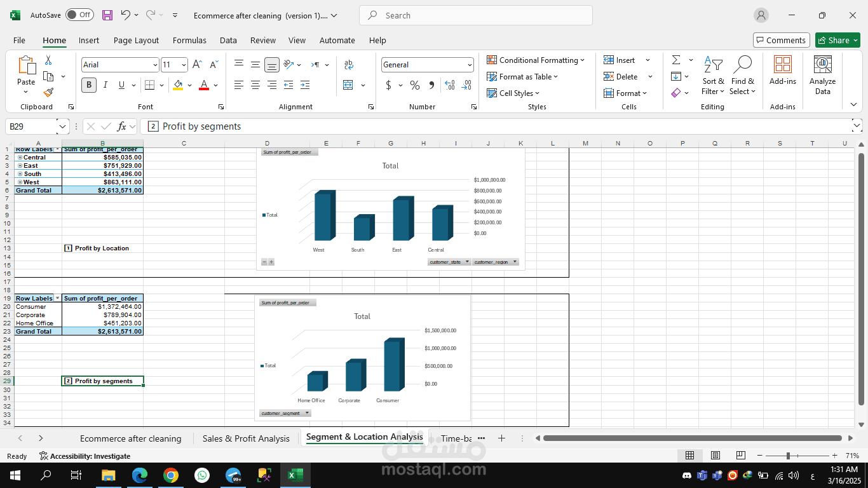This screenshot has width=868, height=488.
Task: Toggle Wrap Text for the cell
Action: (348, 65)
